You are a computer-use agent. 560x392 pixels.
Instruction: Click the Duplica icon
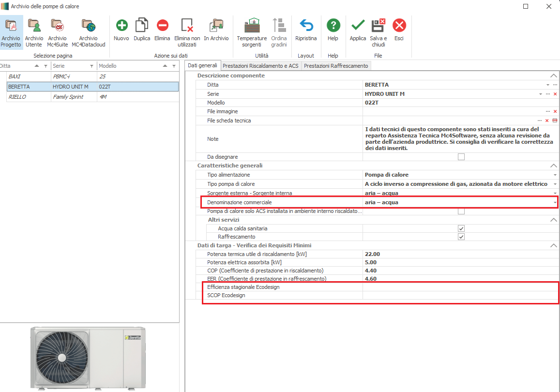(x=142, y=26)
